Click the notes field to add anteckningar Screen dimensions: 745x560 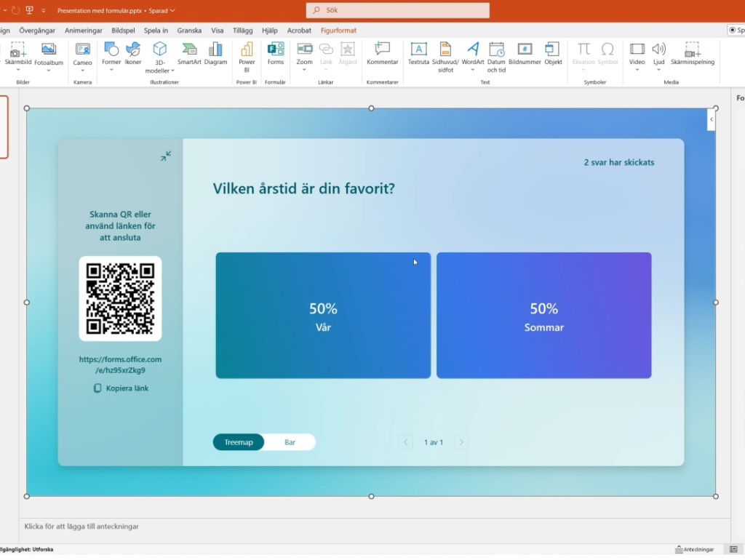(375, 527)
